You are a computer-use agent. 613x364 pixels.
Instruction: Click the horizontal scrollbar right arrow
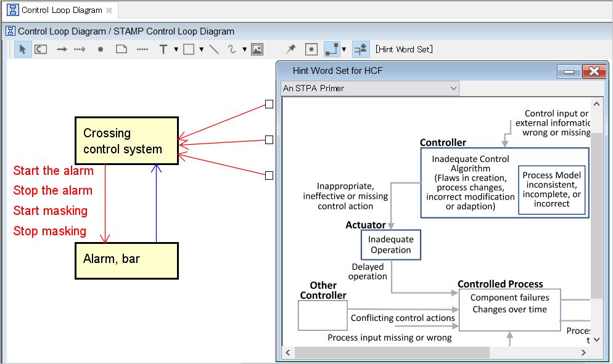click(583, 353)
